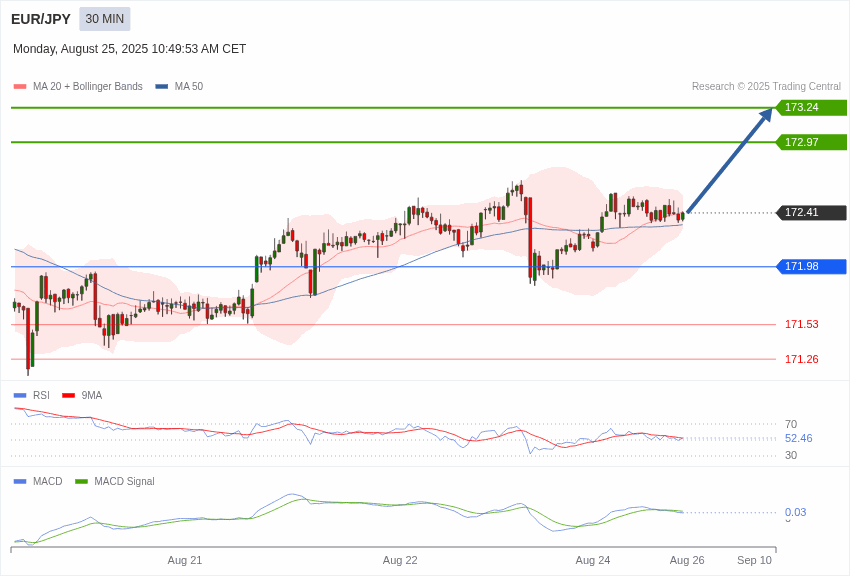The width and height of the screenshot is (850, 576).
Task: Click the Aug 26 date axis label
Action: 687,560
